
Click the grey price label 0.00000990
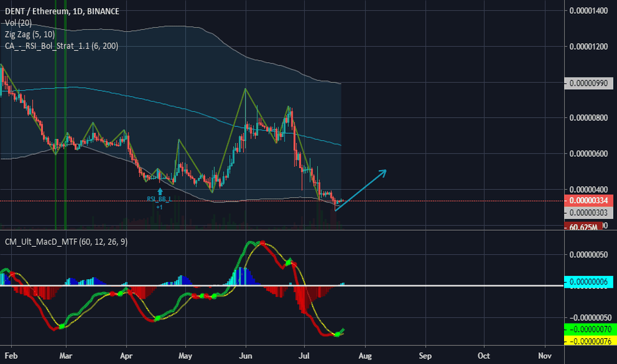[589, 83]
